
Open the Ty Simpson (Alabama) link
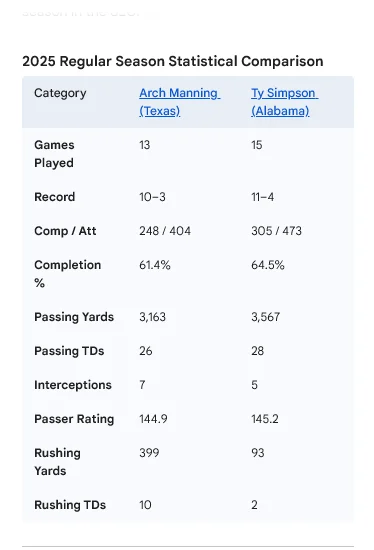coord(284,102)
